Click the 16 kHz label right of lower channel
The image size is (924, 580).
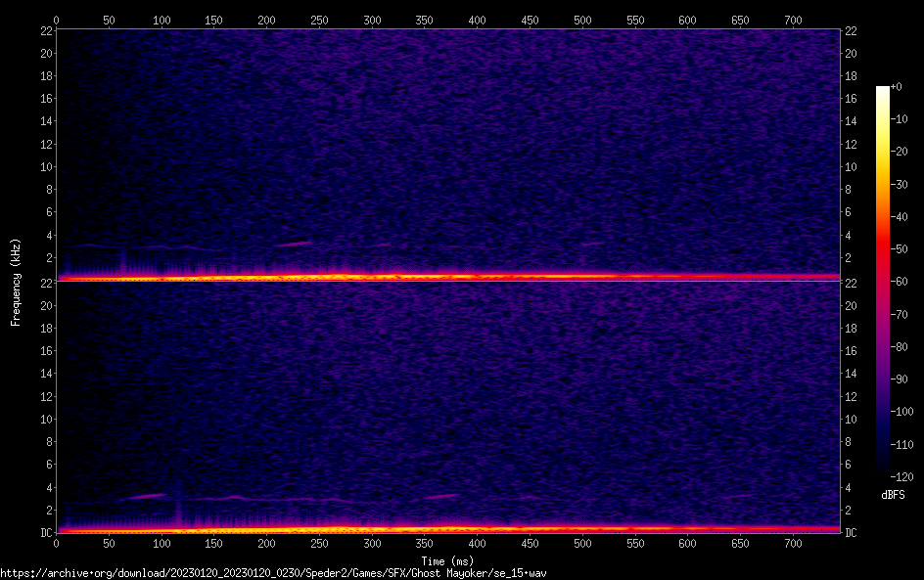point(852,351)
